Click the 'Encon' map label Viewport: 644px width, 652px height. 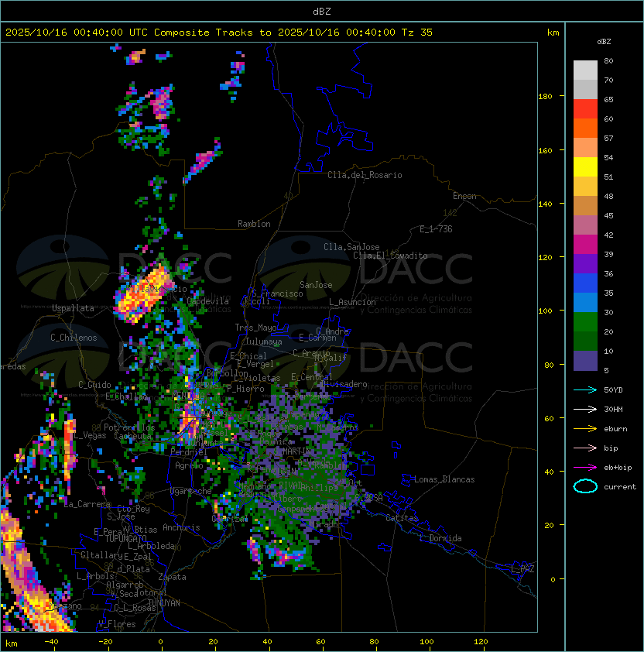point(464,196)
